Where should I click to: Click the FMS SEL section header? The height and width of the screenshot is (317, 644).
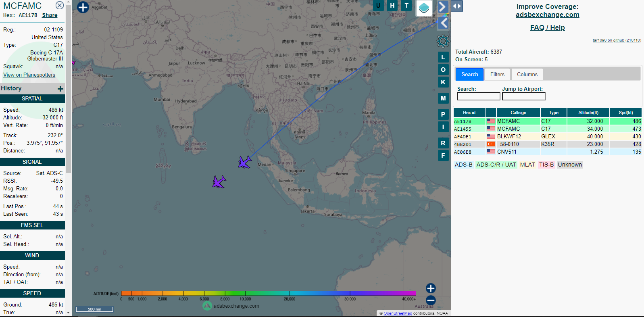coord(32,225)
